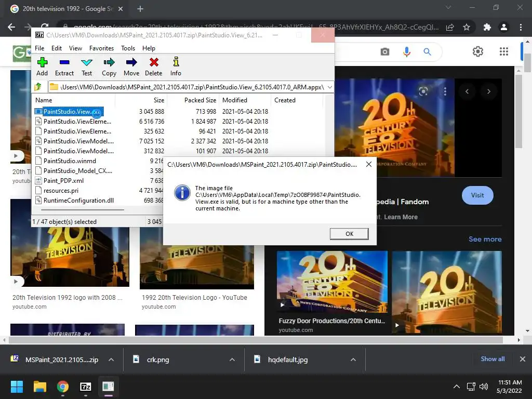
Task: Click the Add button in 7-Zip toolbar
Action: (x=42, y=67)
